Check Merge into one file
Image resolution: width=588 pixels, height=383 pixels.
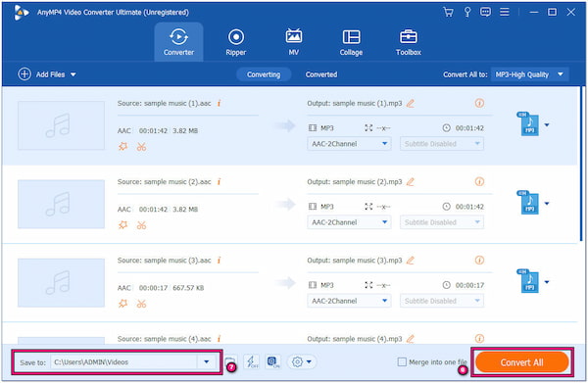click(402, 362)
